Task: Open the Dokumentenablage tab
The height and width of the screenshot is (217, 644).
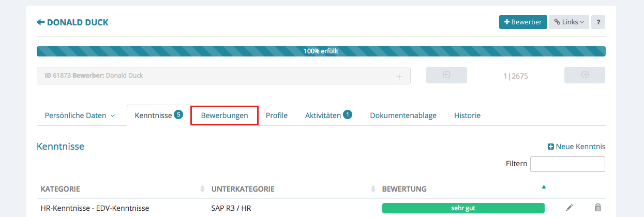Action: [403, 115]
